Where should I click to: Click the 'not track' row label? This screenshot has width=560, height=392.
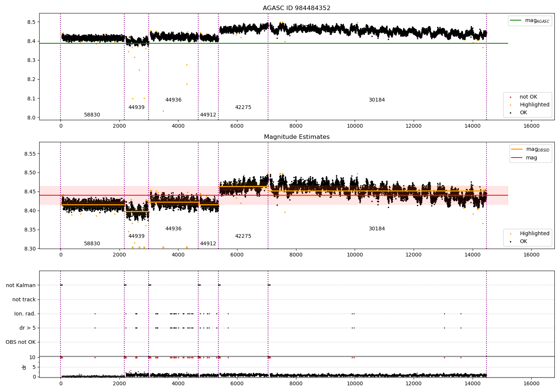coord(24,300)
